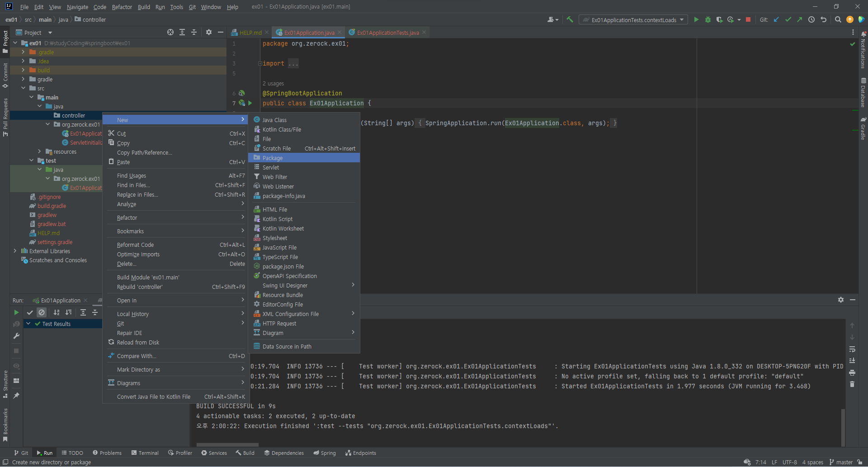Open Project panel settings gear
The height and width of the screenshot is (467, 868).
coord(208,32)
